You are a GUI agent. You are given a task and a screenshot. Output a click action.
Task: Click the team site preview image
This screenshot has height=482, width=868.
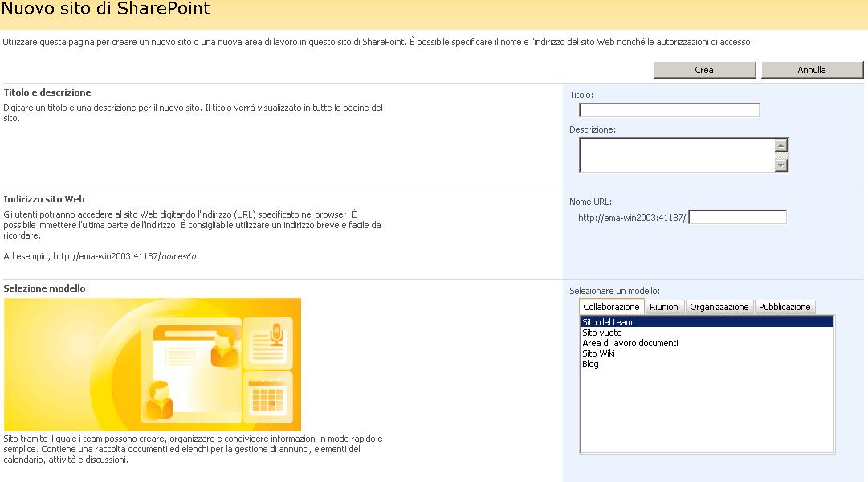[153, 364]
